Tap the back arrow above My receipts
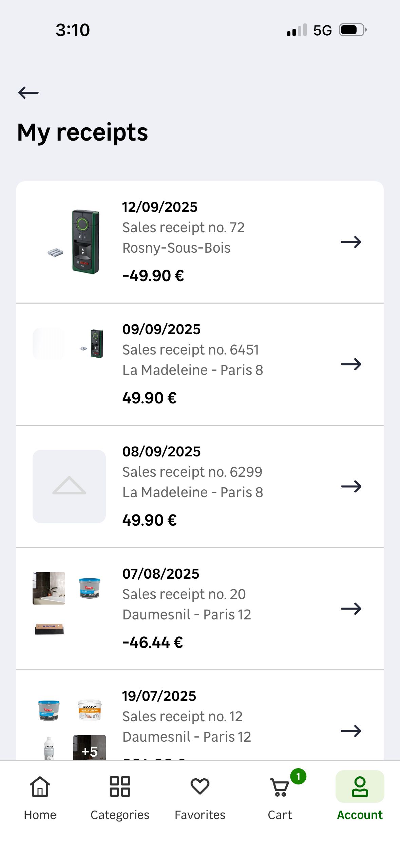 tap(28, 92)
